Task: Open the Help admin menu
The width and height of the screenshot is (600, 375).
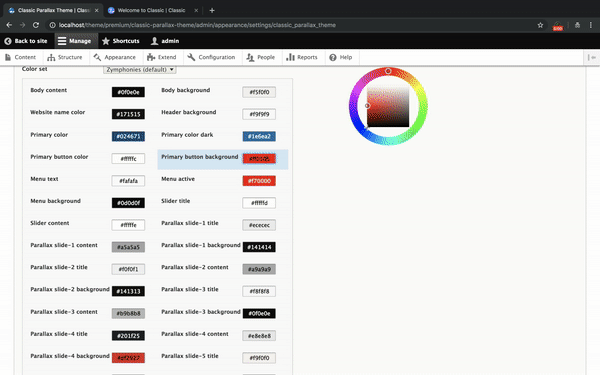Action: tap(341, 57)
